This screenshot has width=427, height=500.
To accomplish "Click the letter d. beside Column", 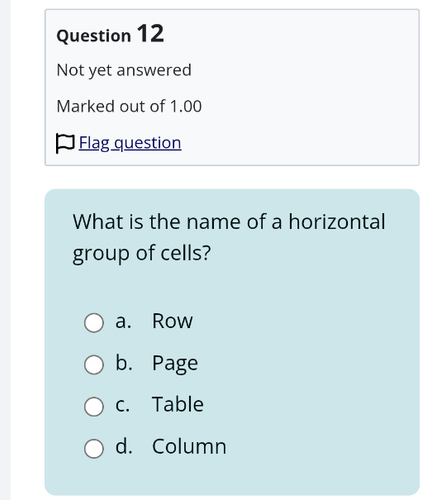I will 124,446.
